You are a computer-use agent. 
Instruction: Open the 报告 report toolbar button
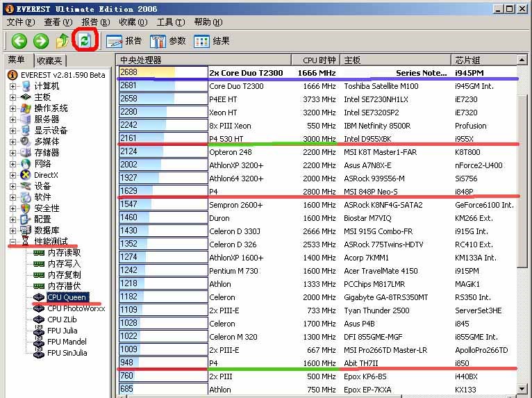[124, 41]
